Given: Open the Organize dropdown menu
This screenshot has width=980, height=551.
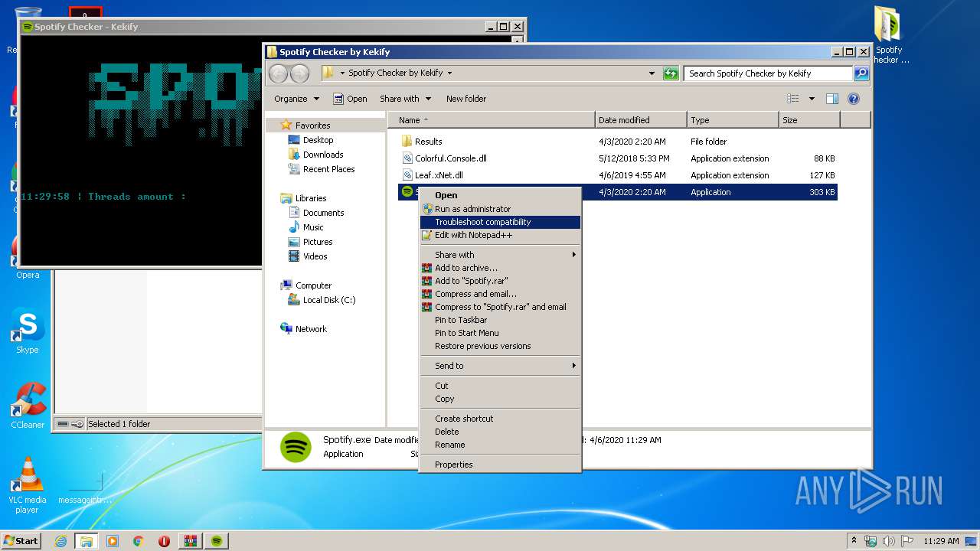Looking at the screenshot, I should pos(296,99).
